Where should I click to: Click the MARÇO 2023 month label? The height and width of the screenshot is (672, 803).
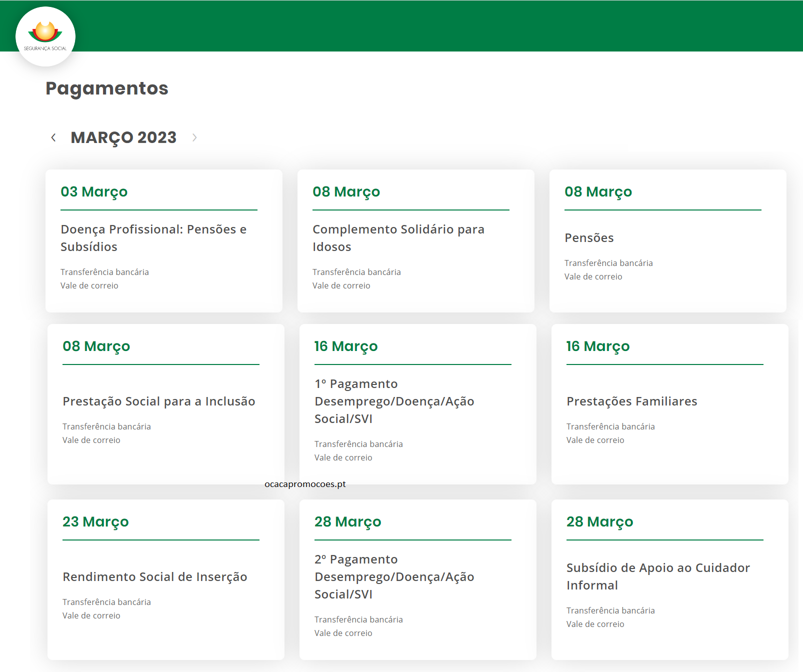coord(123,137)
